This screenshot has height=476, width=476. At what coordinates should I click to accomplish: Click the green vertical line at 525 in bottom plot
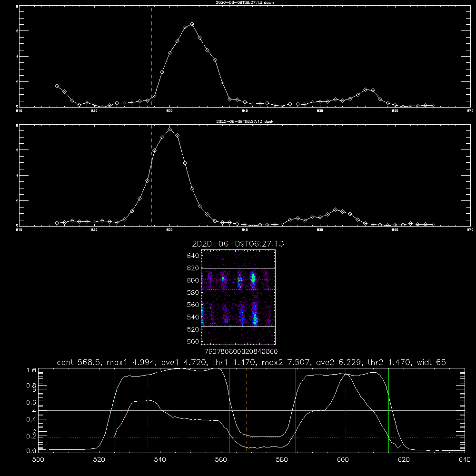click(x=115, y=410)
